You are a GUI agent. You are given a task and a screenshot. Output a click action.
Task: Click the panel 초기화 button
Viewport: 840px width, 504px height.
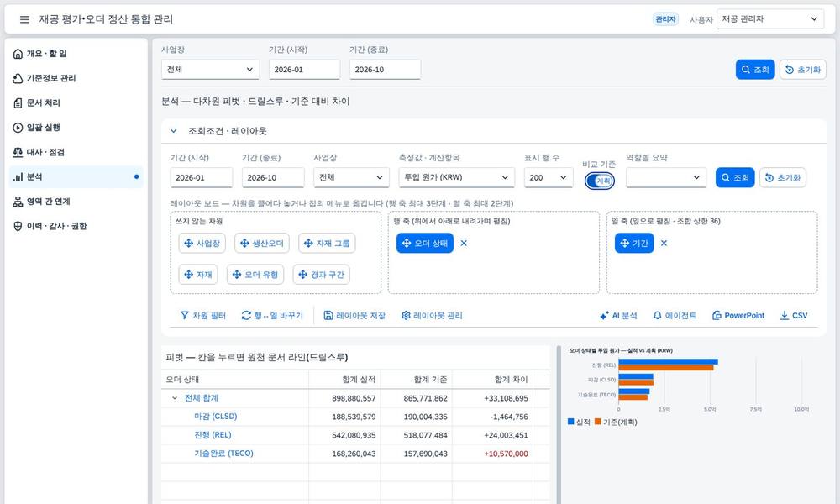tap(782, 178)
